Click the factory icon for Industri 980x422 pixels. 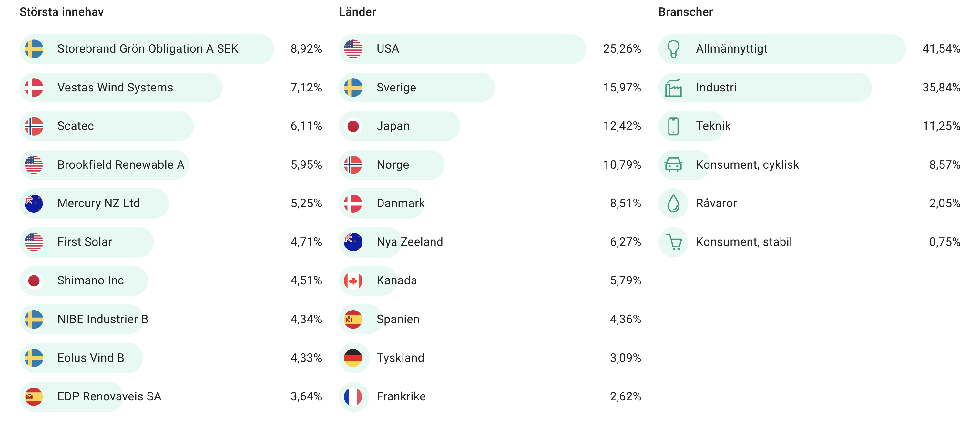[673, 88]
